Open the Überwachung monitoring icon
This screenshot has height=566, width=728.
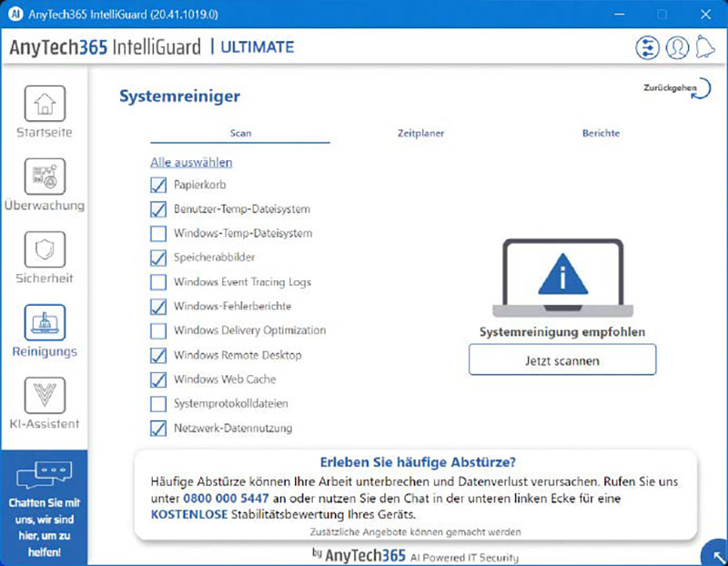click(45, 177)
